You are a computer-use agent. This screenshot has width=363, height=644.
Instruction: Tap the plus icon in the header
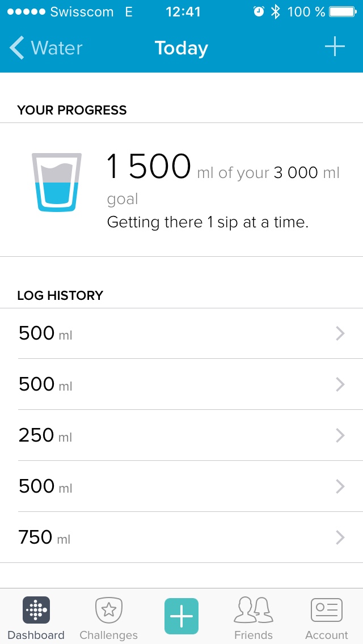[335, 47]
